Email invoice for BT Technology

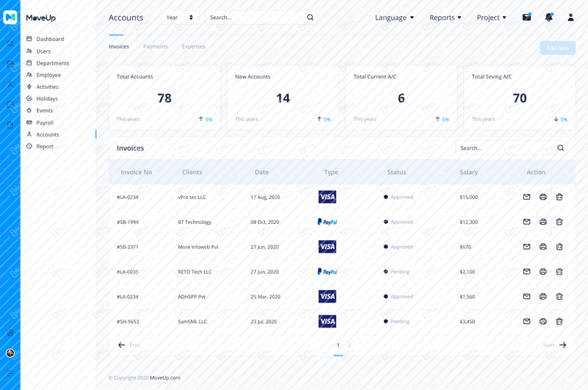coord(526,222)
